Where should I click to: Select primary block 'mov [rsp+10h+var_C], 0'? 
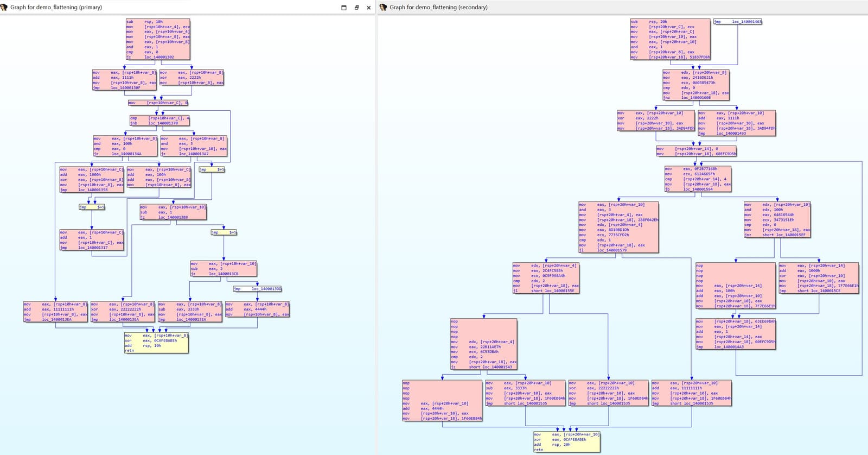click(x=158, y=103)
